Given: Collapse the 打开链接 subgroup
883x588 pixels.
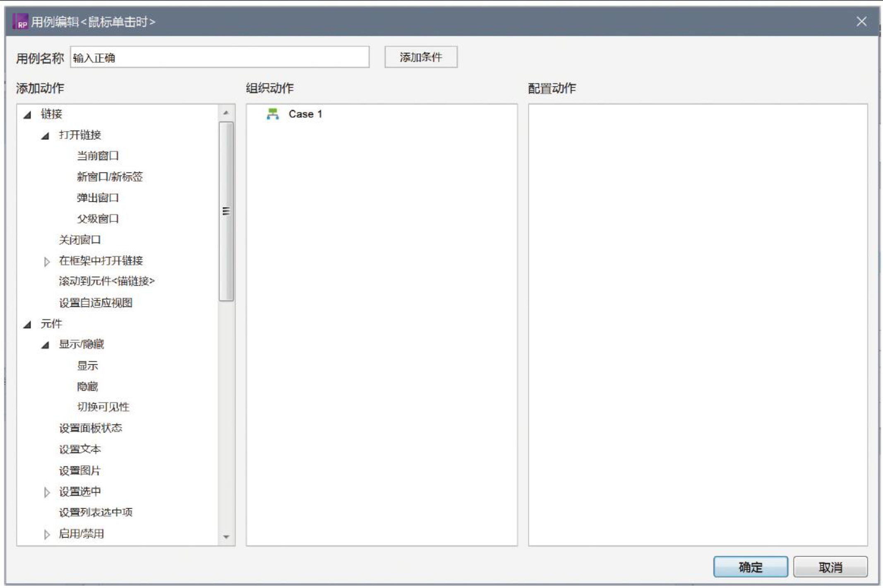Looking at the screenshot, I should pyautogui.click(x=46, y=136).
